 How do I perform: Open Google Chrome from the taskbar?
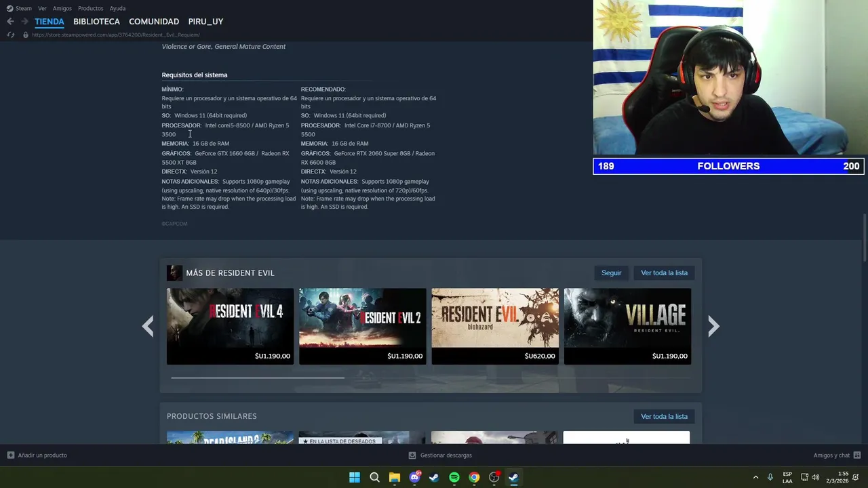coord(474,477)
